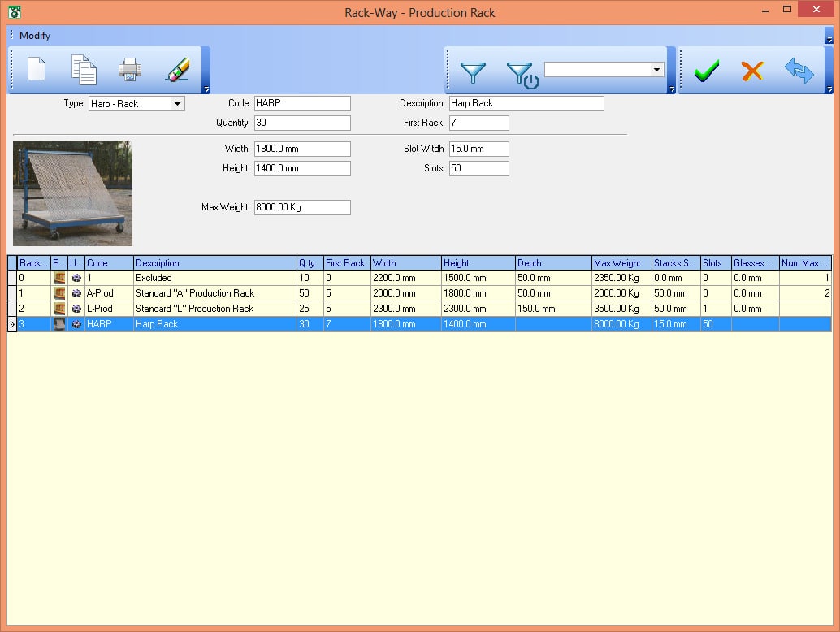Click the Edit pencil icon

[177, 69]
